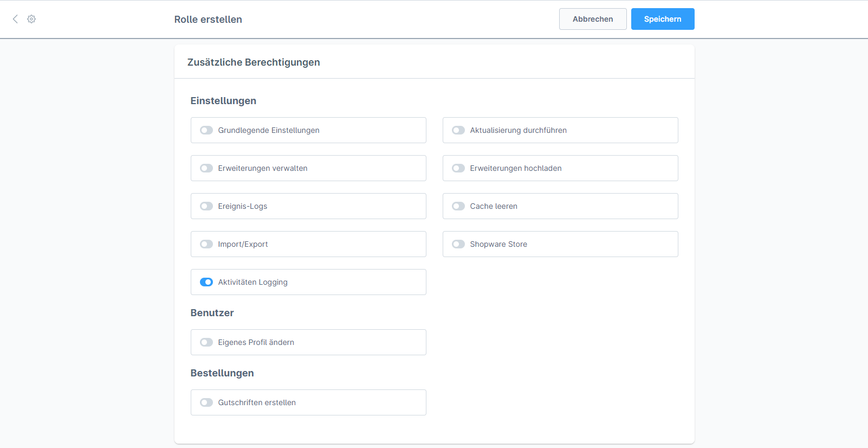The image size is (868, 448).
Task: Toggle Eigenes Profil ändern permission
Action: [x=206, y=342]
